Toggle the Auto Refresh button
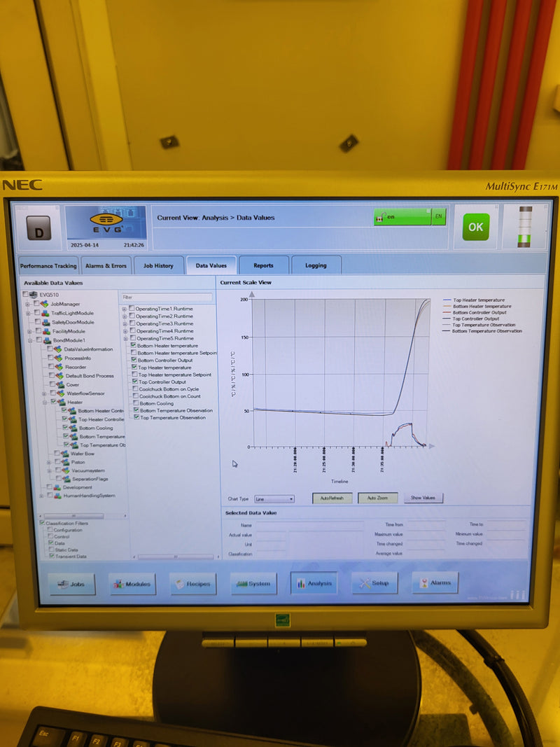The width and height of the screenshot is (560, 747). pos(331,498)
